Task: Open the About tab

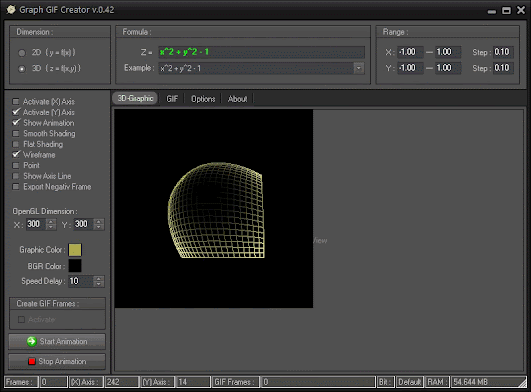Action: point(237,99)
